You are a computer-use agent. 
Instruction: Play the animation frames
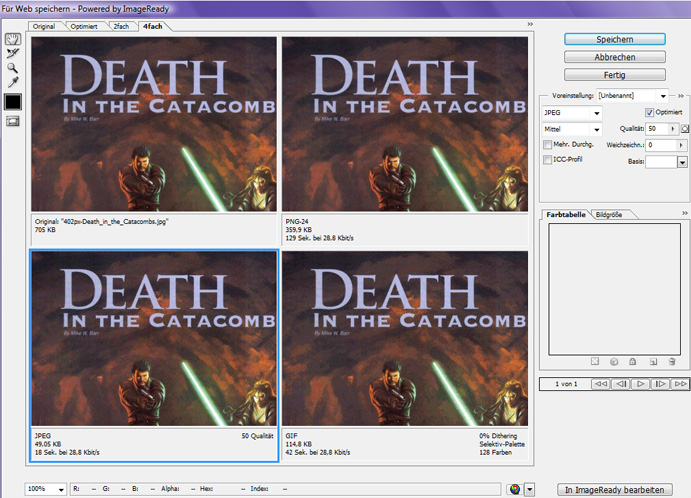click(640, 384)
